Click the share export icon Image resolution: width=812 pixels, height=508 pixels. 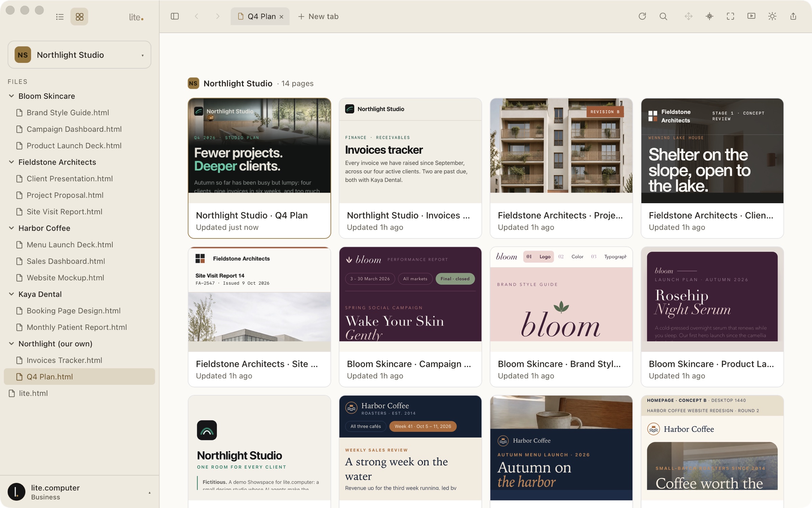[793, 16]
